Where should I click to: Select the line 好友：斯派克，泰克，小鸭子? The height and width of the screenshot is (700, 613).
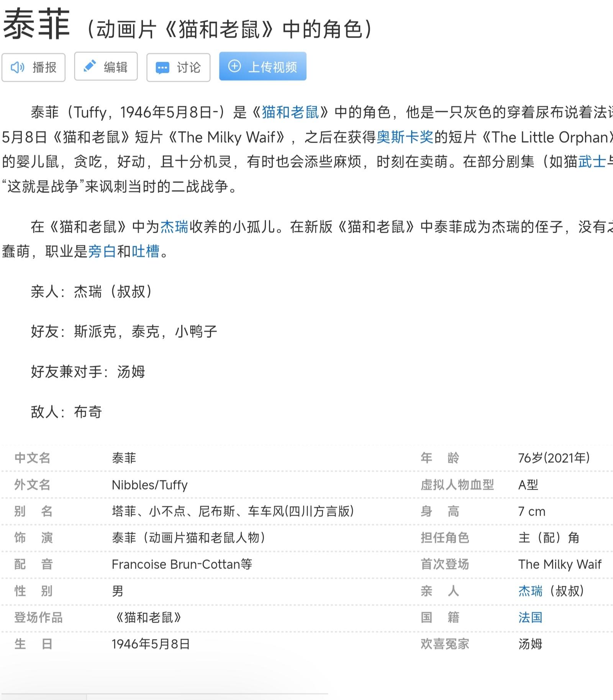click(124, 331)
